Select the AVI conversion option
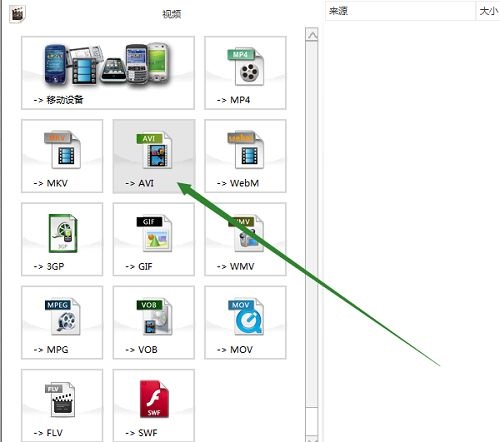The width and height of the screenshot is (500, 442). point(154,156)
